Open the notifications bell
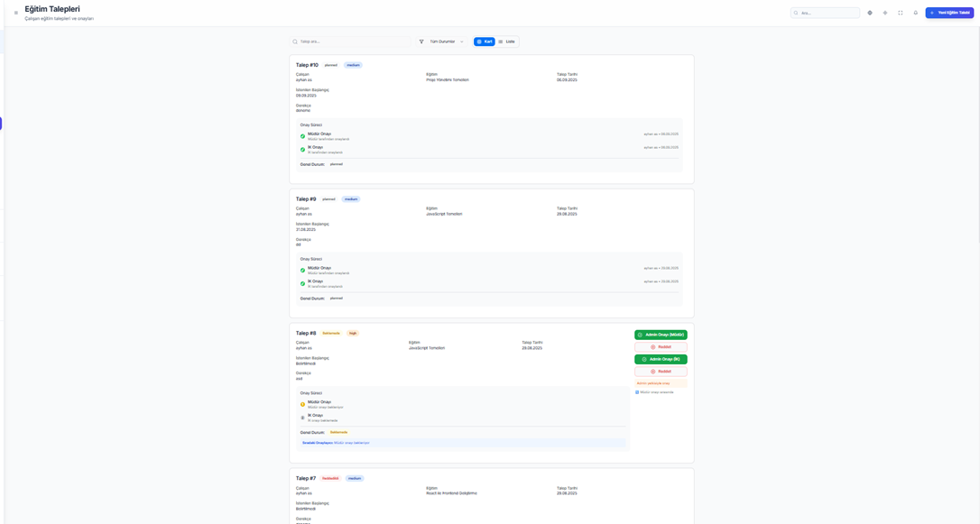The width and height of the screenshot is (980, 524). pos(915,13)
